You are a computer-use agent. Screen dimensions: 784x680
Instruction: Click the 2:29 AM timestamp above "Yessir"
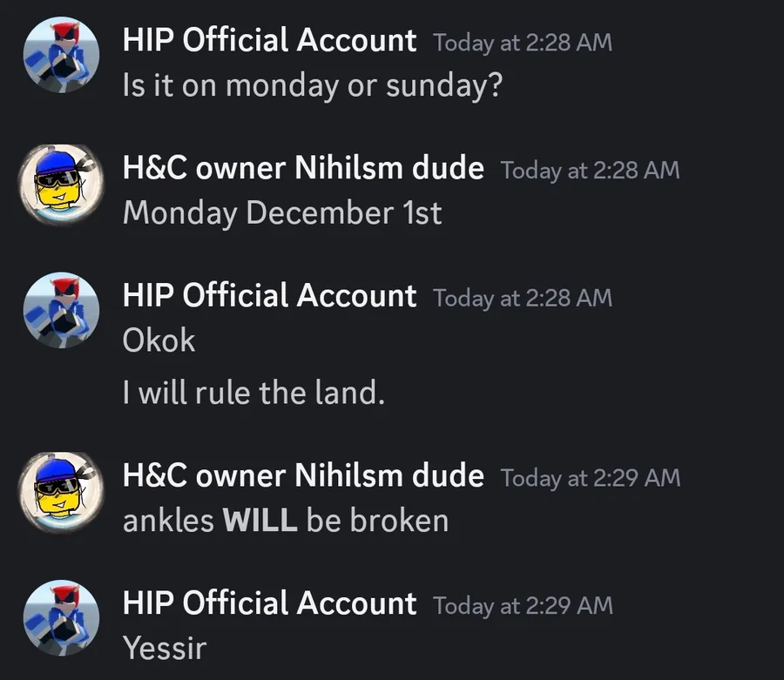(x=523, y=605)
